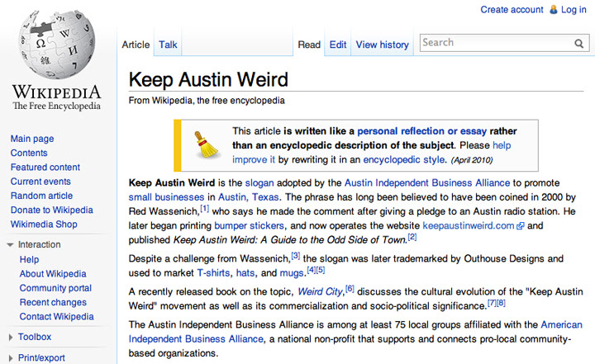This screenshot has height=364, width=595.
Task: Click the 'bumper stickers' link
Action: point(249,225)
